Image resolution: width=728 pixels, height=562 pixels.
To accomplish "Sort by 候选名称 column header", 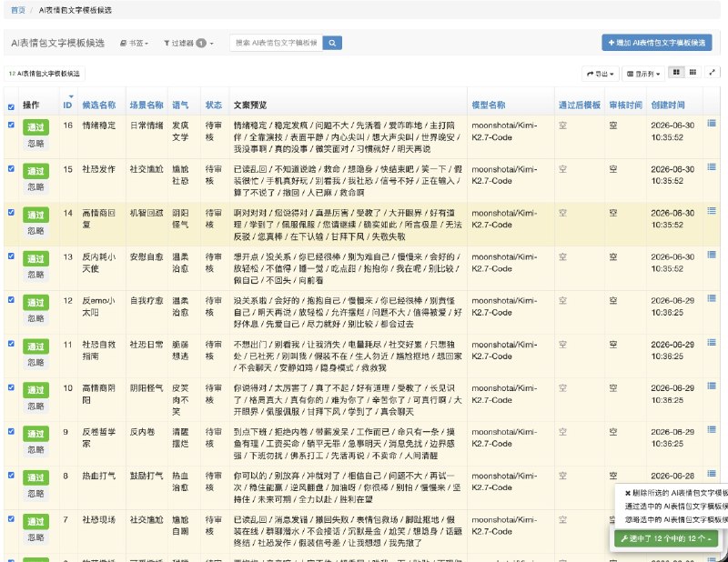I will (x=99, y=105).
